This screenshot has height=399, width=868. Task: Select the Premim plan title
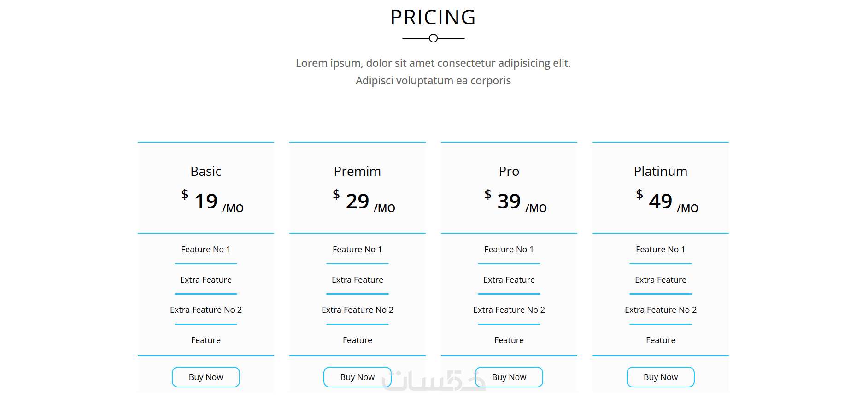tap(358, 171)
